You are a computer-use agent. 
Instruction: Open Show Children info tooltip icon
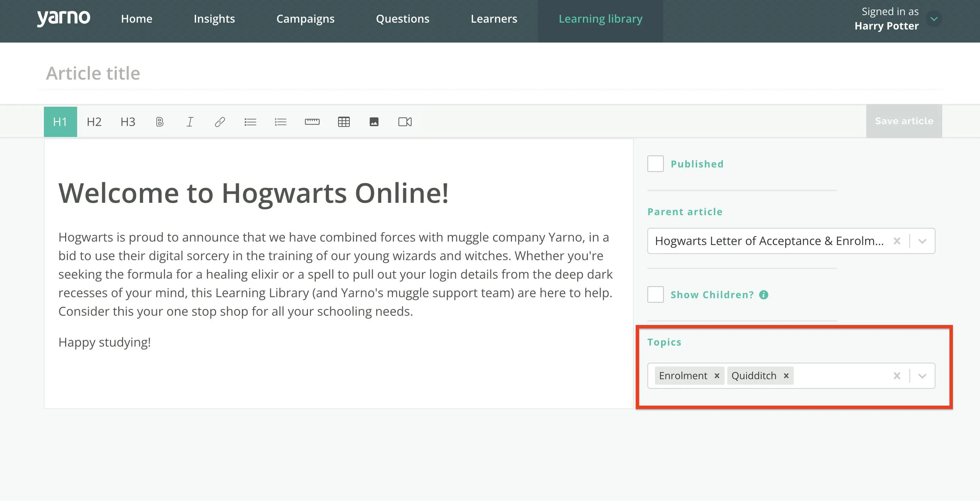point(764,295)
